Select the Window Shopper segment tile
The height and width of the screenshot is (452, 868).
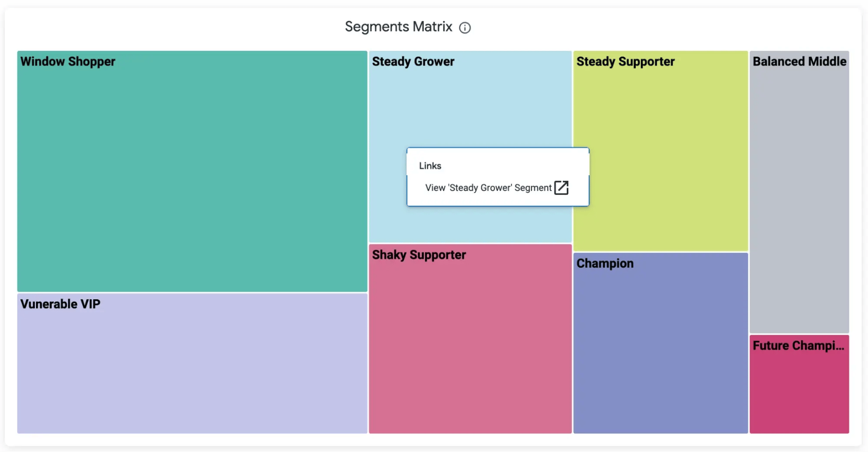[x=191, y=174]
